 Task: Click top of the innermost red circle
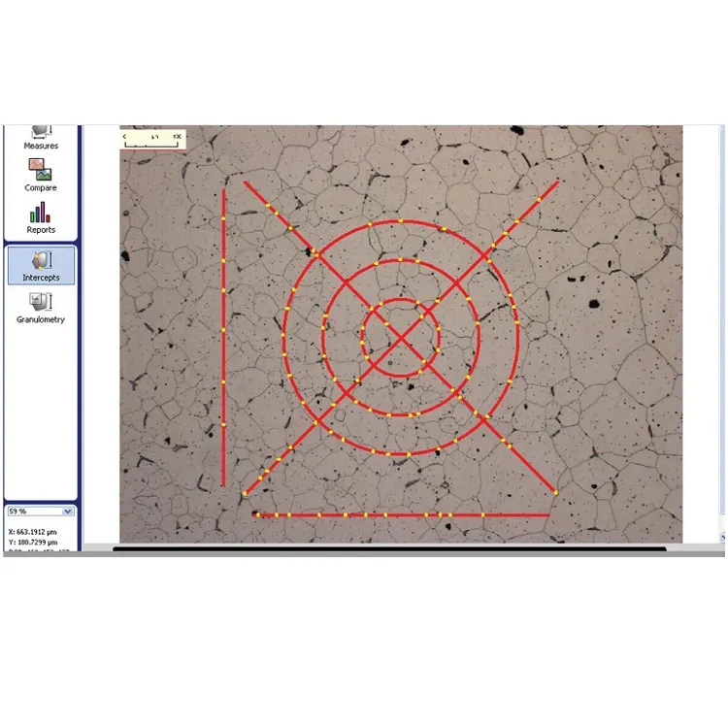point(400,299)
